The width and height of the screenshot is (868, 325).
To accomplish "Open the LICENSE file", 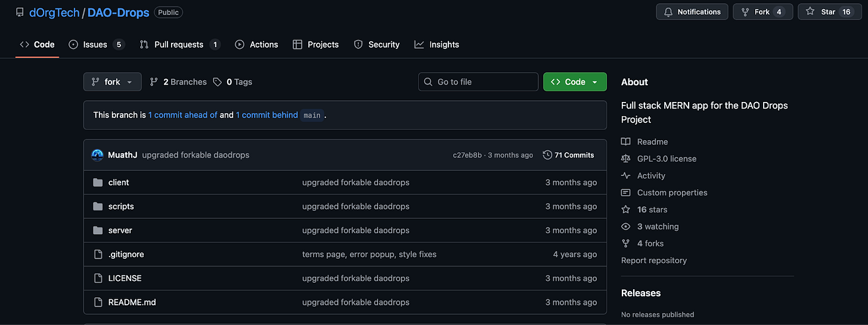I will coord(125,278).
